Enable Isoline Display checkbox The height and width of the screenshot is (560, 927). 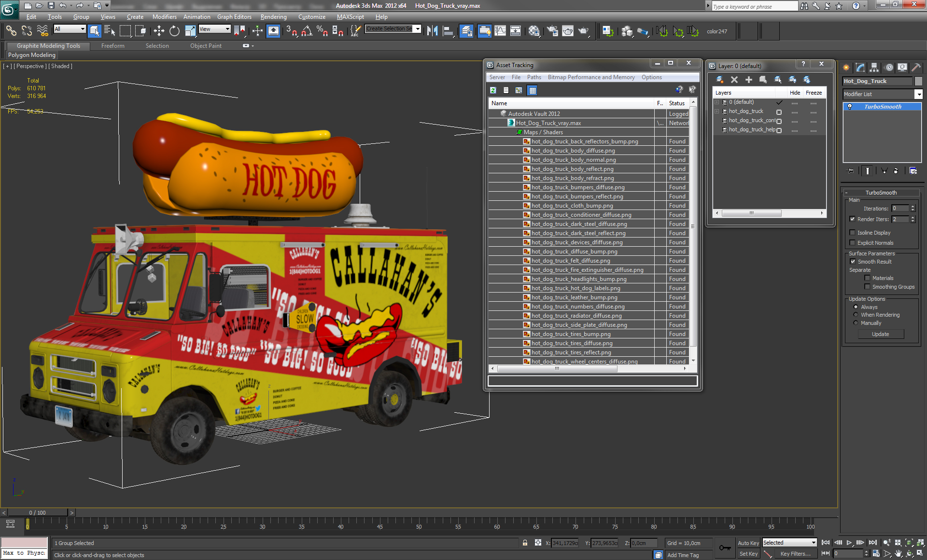pyautogui.click(x=853, y=232)
